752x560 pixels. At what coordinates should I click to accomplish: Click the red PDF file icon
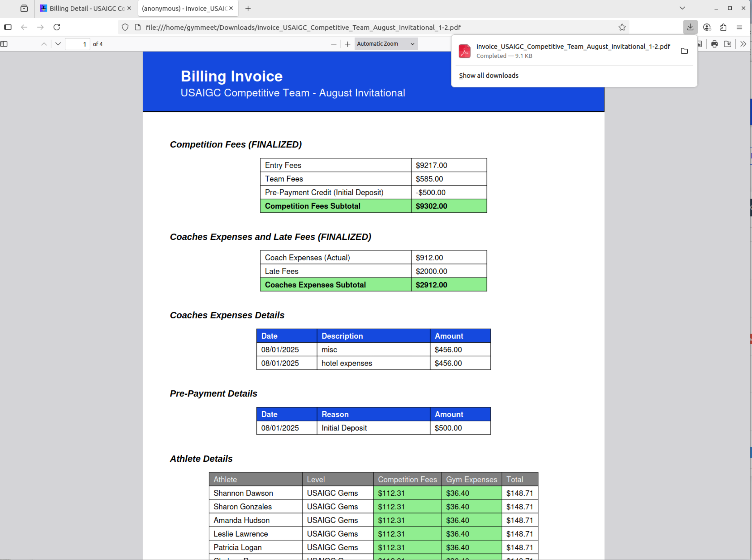tap(464, 51)
